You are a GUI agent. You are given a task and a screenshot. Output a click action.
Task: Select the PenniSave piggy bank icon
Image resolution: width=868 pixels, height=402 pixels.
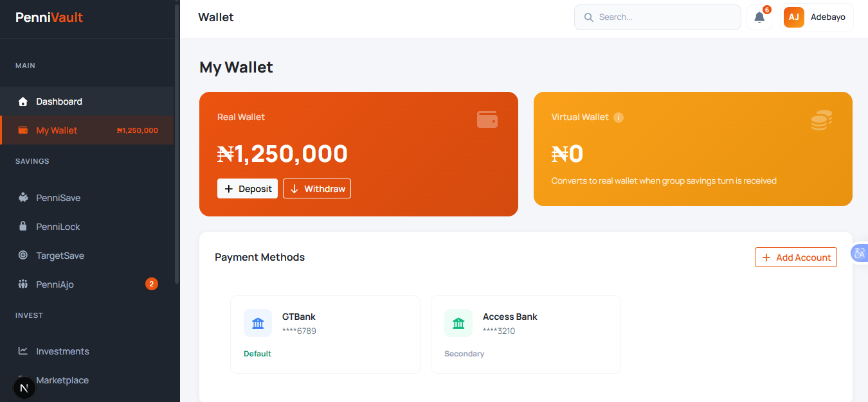click(23, 197)
